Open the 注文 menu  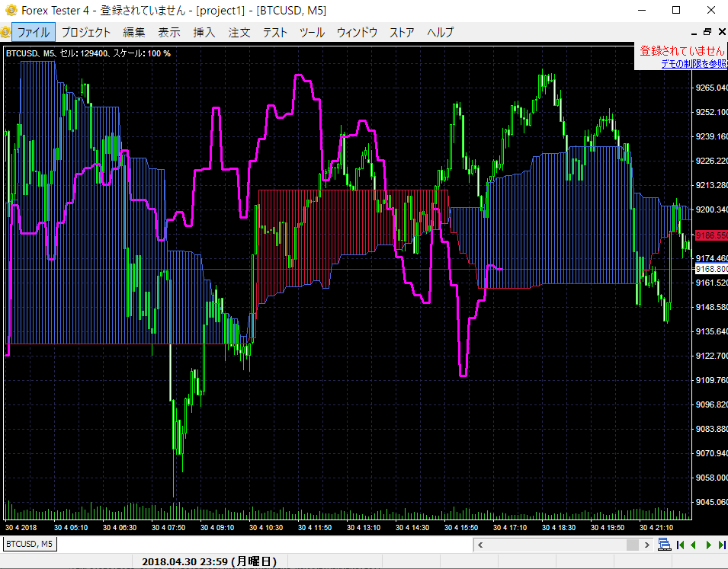pyautogui.click(x=239, y=33)
